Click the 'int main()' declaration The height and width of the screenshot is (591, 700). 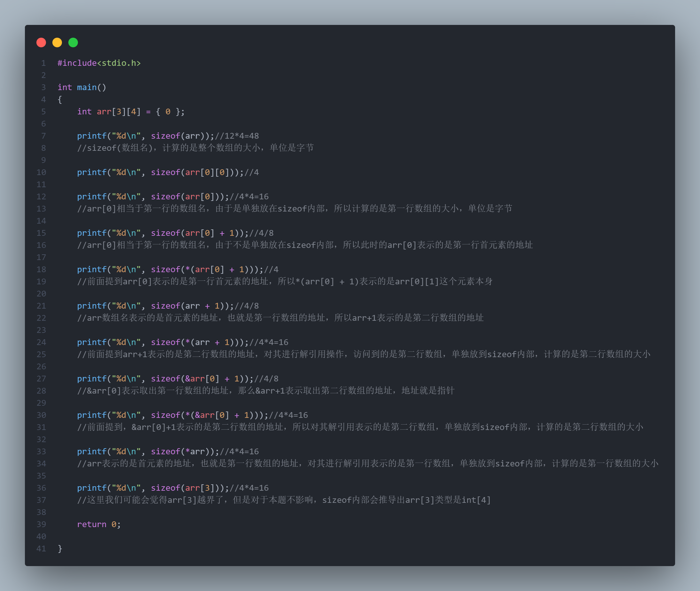pos(82,88)
